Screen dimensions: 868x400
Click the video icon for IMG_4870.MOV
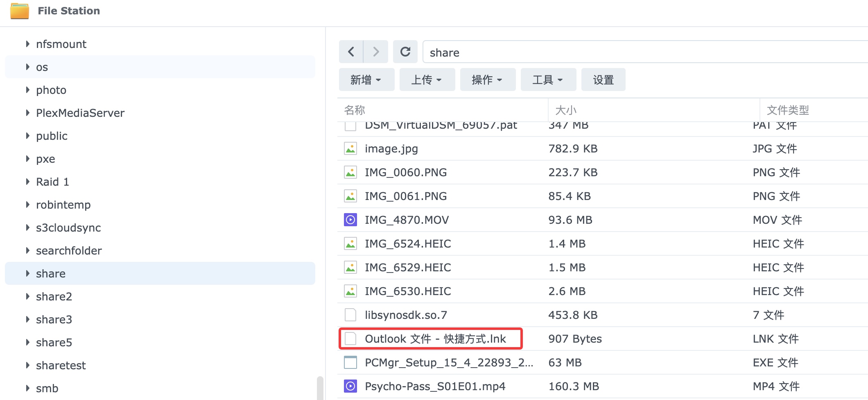tap(350, 220)
